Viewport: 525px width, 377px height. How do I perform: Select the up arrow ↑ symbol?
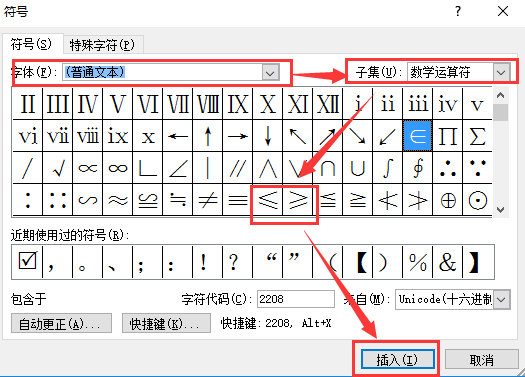pyautogui.click(x=208, y=136)
